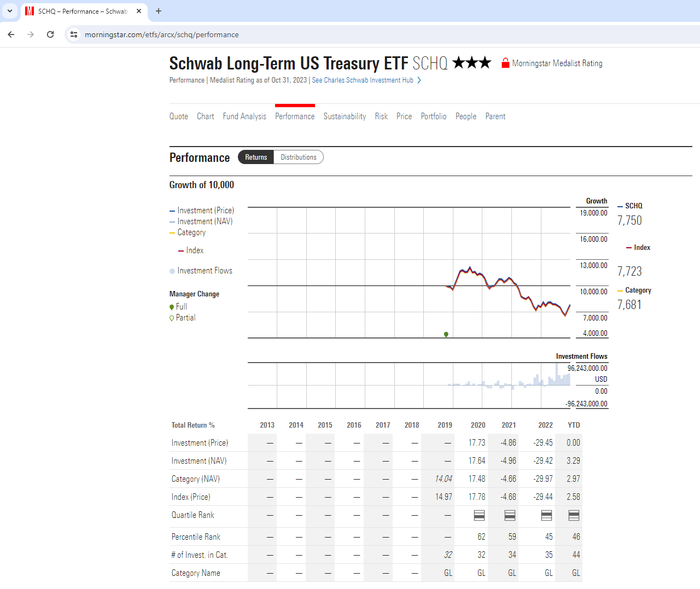
Task: Toggle Index legend series
Action: 191,250
